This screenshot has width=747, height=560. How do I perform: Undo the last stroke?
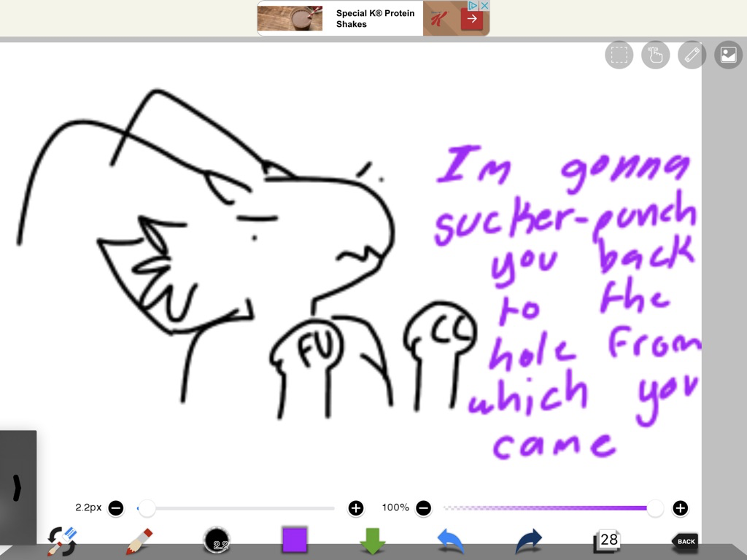451,542
